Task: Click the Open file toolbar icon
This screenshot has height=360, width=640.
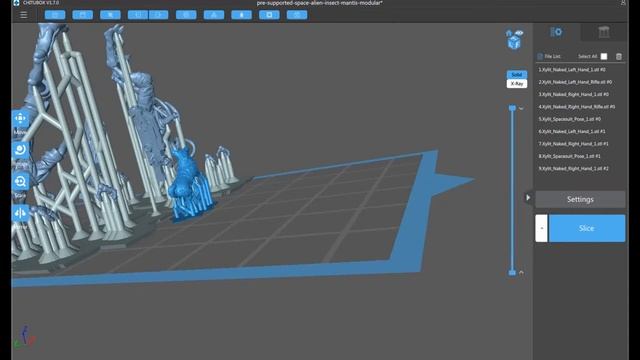Action: coord(55,15)
